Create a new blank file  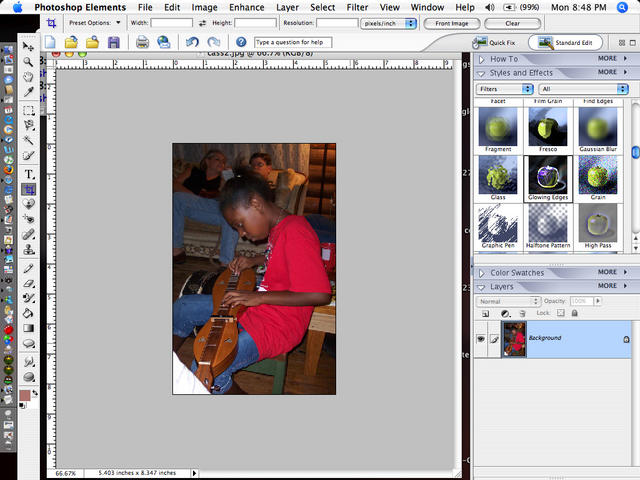[x=50, y=42]
